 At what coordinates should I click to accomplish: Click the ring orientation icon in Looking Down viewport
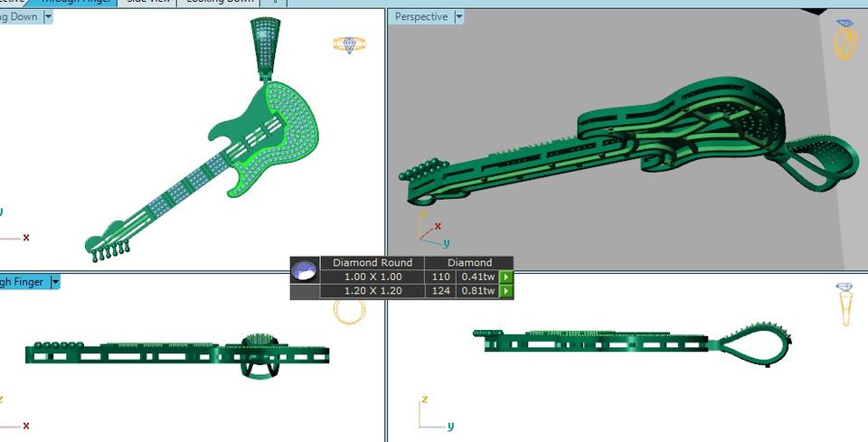[x=349, y=44]
